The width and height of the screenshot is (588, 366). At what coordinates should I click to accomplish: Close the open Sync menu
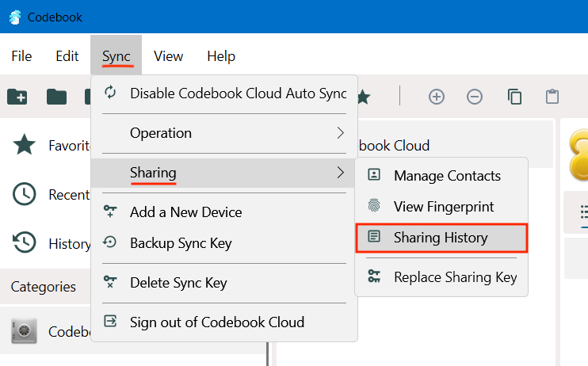pyautogui.click(x=116, y=56)
